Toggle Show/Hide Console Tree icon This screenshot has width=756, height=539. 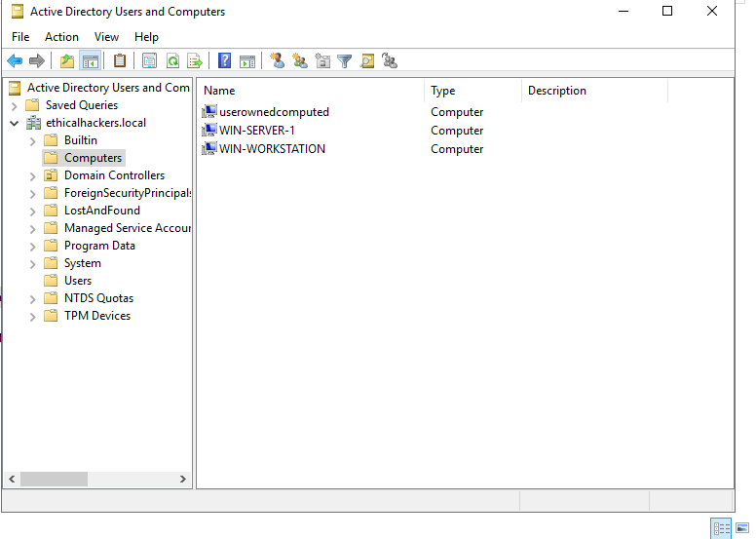click(x=91, y=60)
